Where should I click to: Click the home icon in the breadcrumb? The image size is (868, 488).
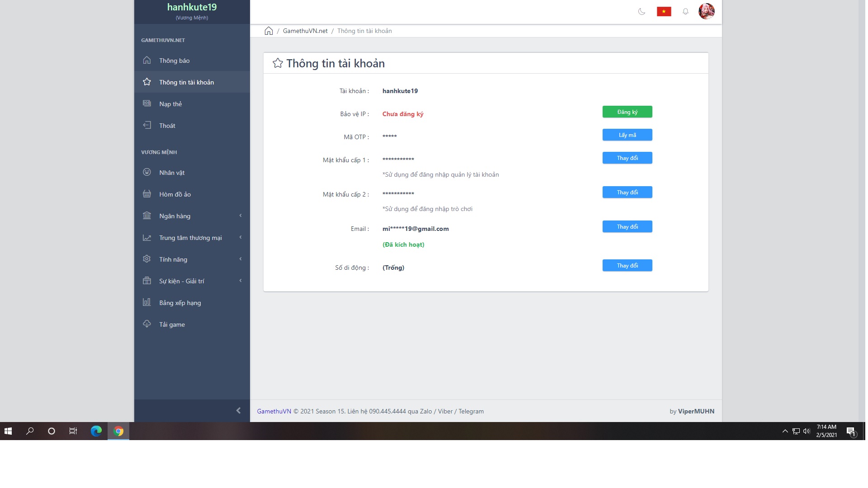coord(269,31)
